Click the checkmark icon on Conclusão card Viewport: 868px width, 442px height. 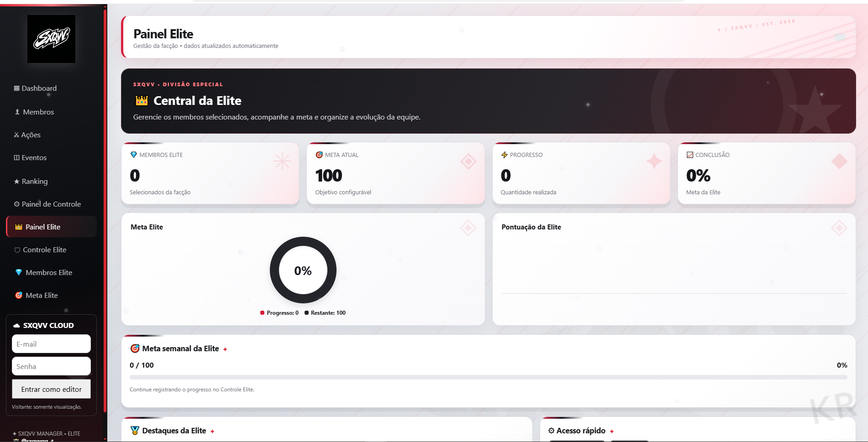pyautogui.click(x=690, y=155)
